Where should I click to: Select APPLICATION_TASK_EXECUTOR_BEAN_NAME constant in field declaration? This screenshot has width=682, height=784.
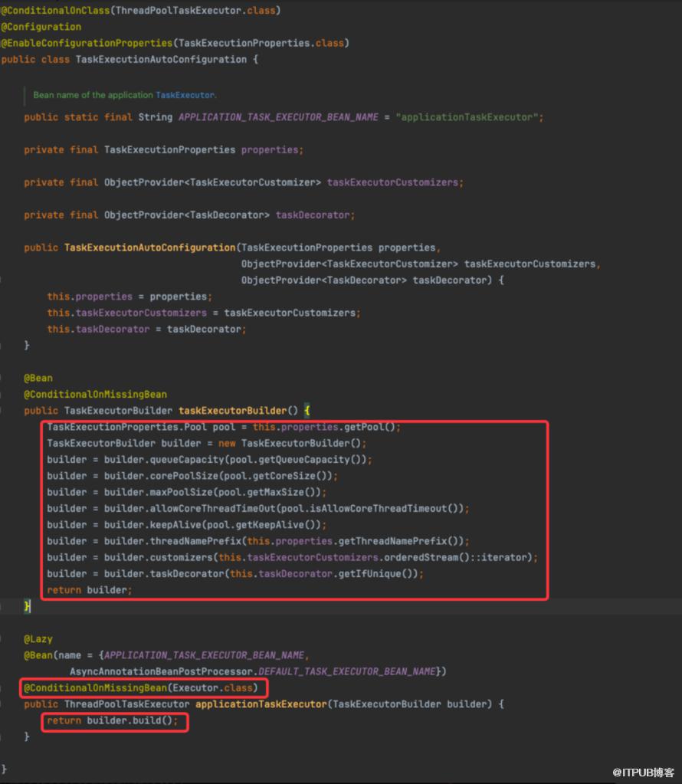click(278, 117)
